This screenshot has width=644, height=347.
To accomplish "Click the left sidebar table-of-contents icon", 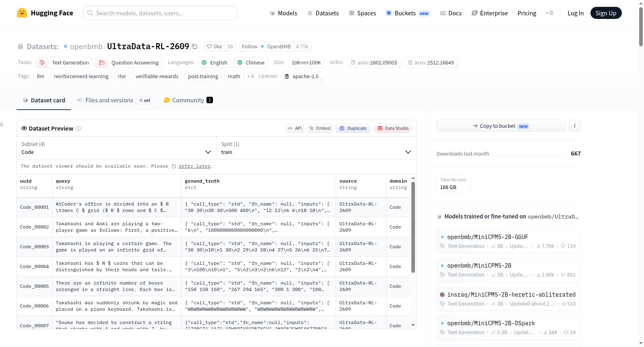I will pos(2,125).
